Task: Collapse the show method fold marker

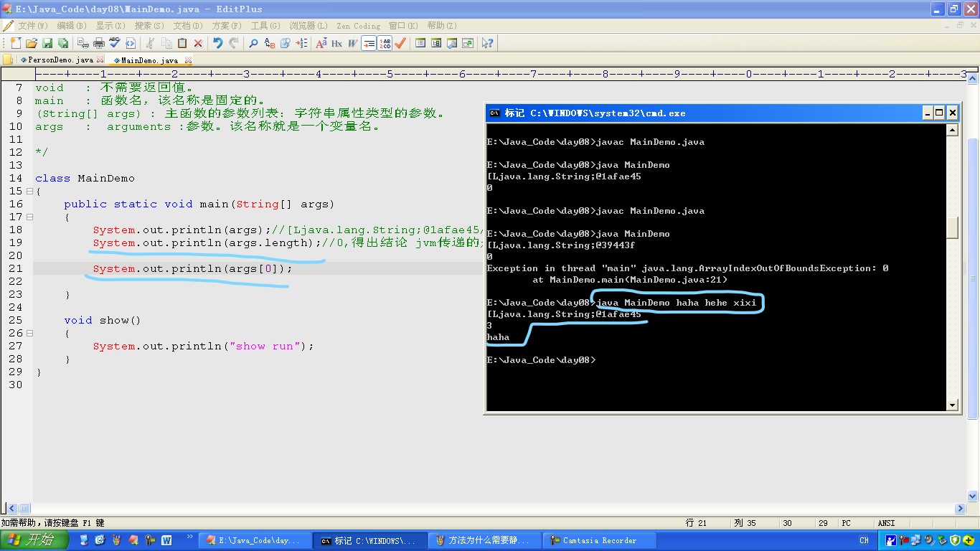Action: tap(29, 334)
